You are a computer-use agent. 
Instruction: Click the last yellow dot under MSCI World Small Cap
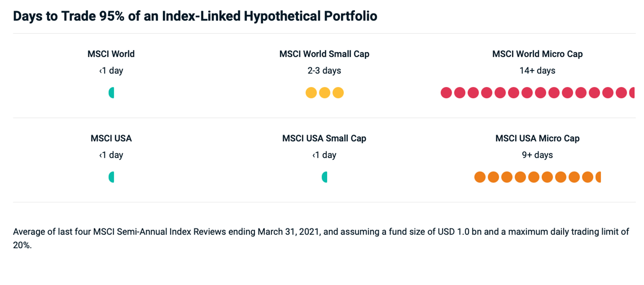point(338,93)
